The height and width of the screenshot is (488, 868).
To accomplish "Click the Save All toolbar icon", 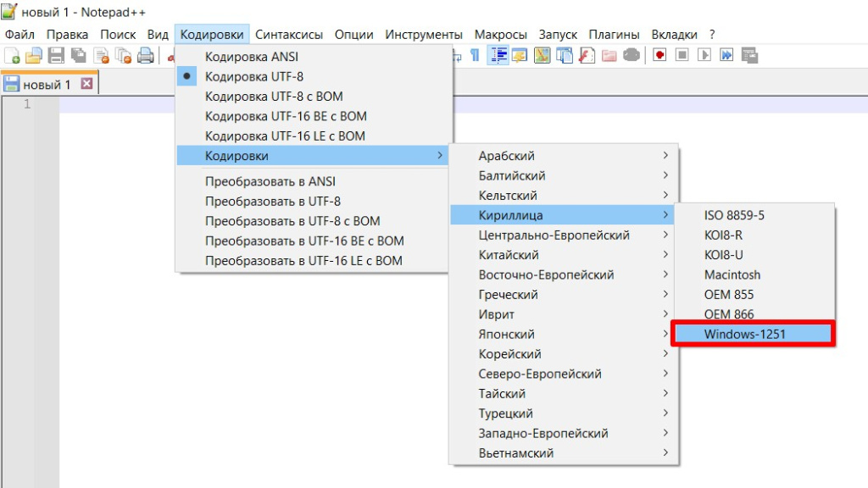I will (x=78, y=56).
